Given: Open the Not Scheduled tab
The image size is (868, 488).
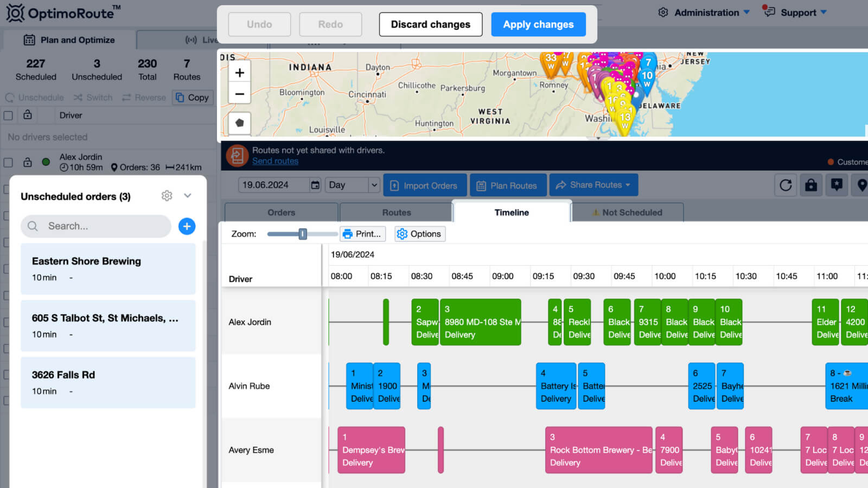Looking at the screenshot, I should click(x=627, y=213).
